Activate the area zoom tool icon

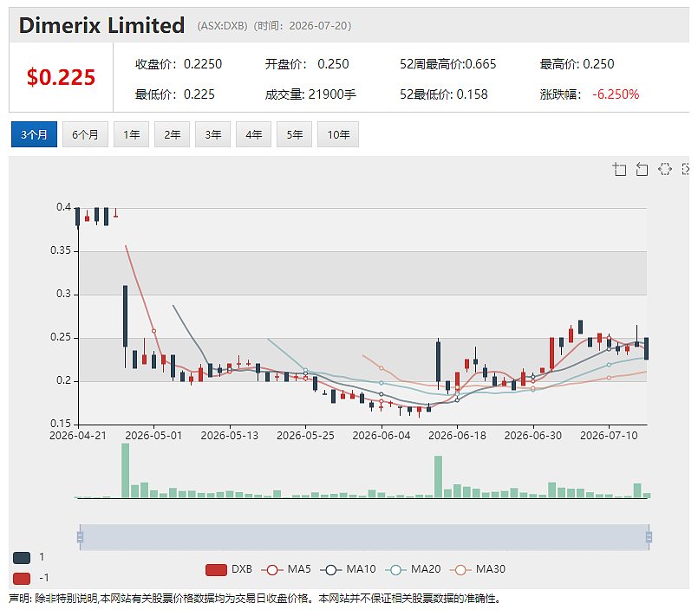619,170
